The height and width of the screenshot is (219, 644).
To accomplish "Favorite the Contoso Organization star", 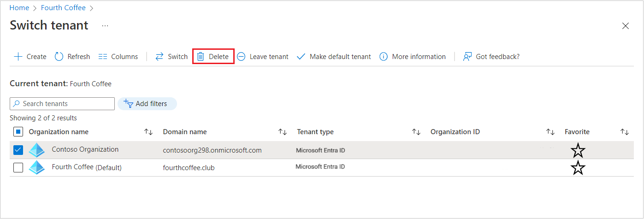I will pyautogui.click(x=578, y=150).
